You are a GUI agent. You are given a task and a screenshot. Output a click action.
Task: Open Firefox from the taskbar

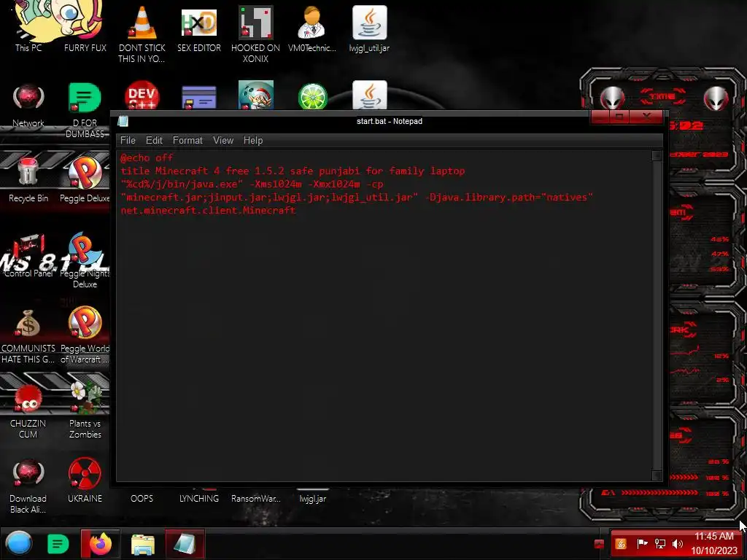point(100,544)
